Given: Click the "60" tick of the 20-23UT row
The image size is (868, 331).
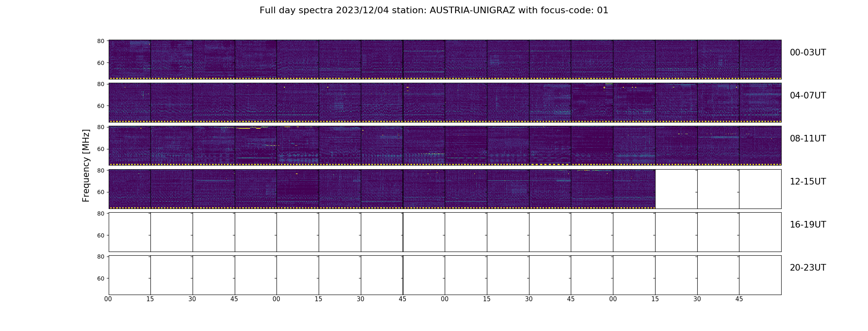Looking at the screenshot, I should click(100, 278).
